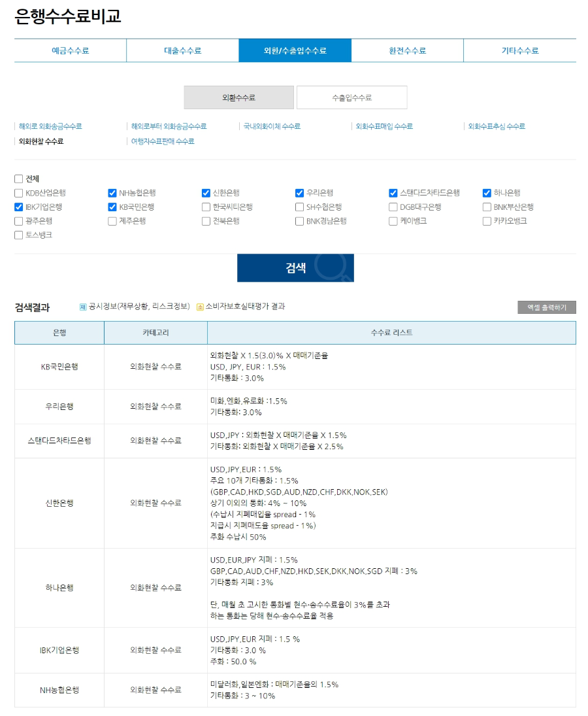Screen dimensions: 588x716
Task: Click KB국민은행 in results table
Action: [x=59, y=367]
